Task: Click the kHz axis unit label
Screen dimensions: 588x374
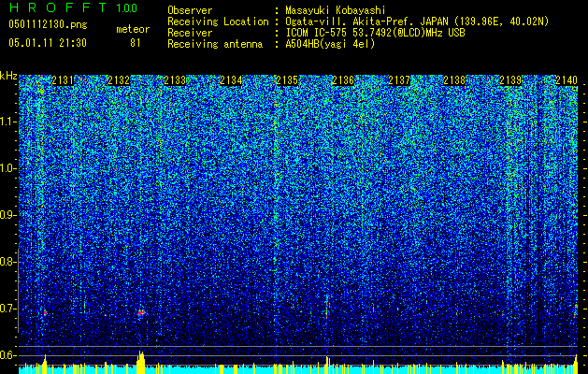Action: (8, 76)
